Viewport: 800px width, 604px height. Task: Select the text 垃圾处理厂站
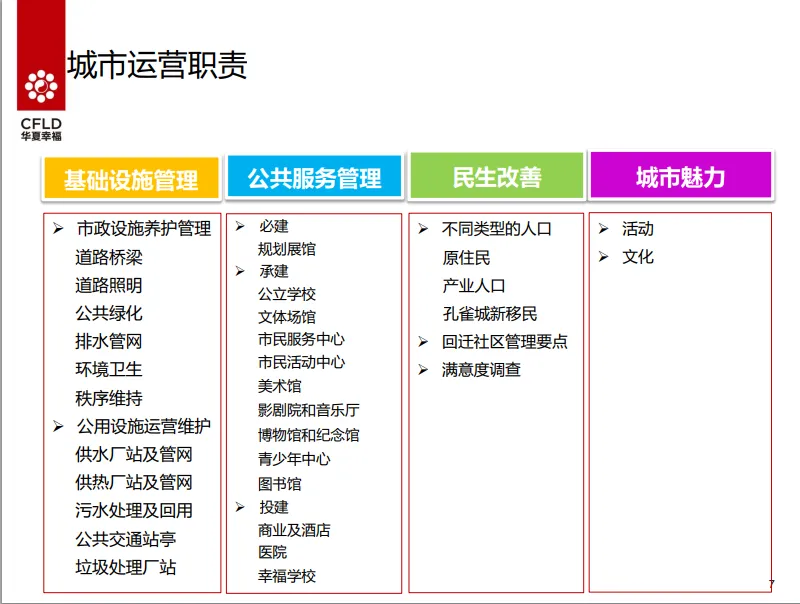coord(126,567)
